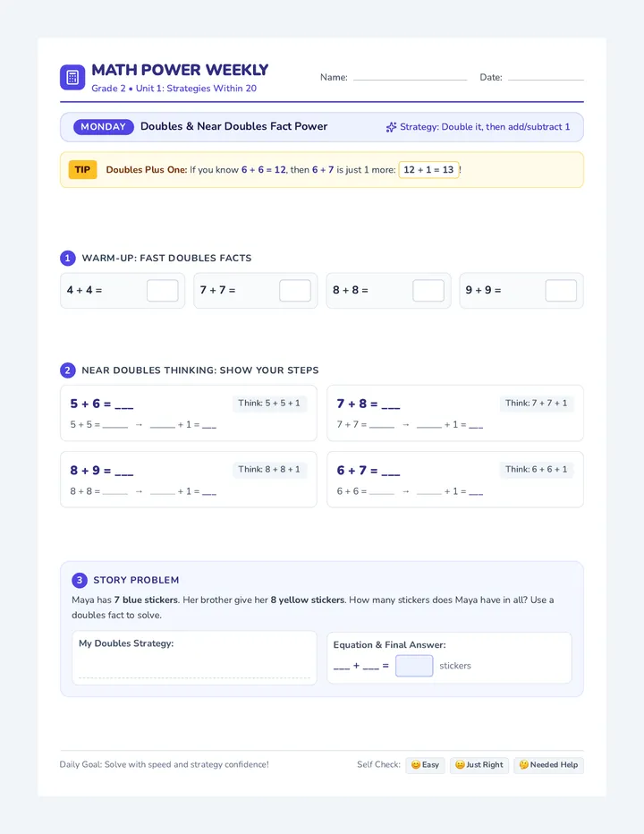Click the stickers final answer box
This screenshot has height=834, width=644.
point(414,666)
